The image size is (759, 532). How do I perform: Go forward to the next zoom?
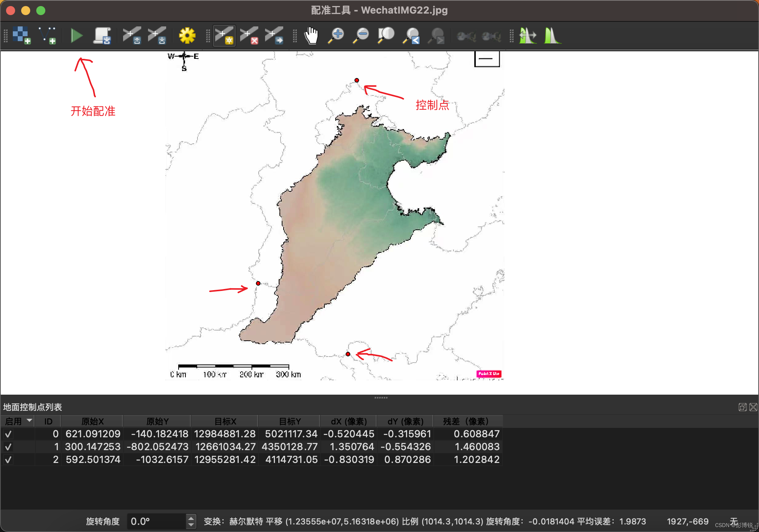pos(436,35)
